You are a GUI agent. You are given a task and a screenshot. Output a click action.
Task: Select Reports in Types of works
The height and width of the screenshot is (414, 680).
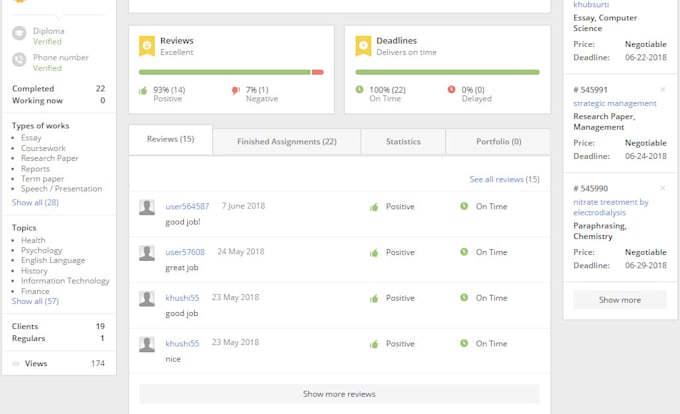tap(35, 169)
